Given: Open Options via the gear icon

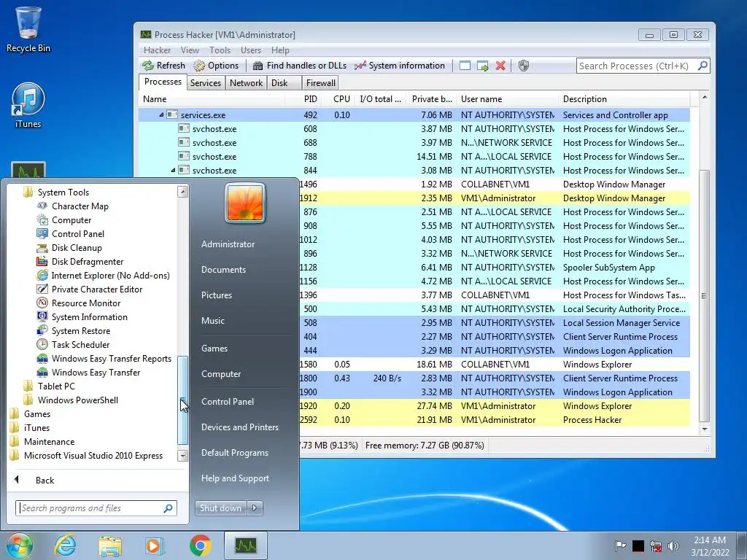Looking at the screenshot, I should pyautogui.click(x=199, y=66).
